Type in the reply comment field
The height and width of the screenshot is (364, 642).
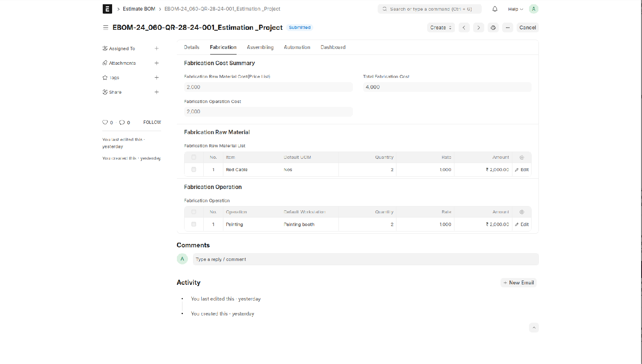(x=365, y=259)
